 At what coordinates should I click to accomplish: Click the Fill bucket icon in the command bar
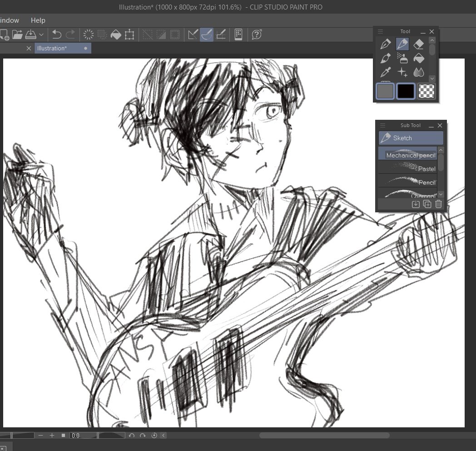116,34
